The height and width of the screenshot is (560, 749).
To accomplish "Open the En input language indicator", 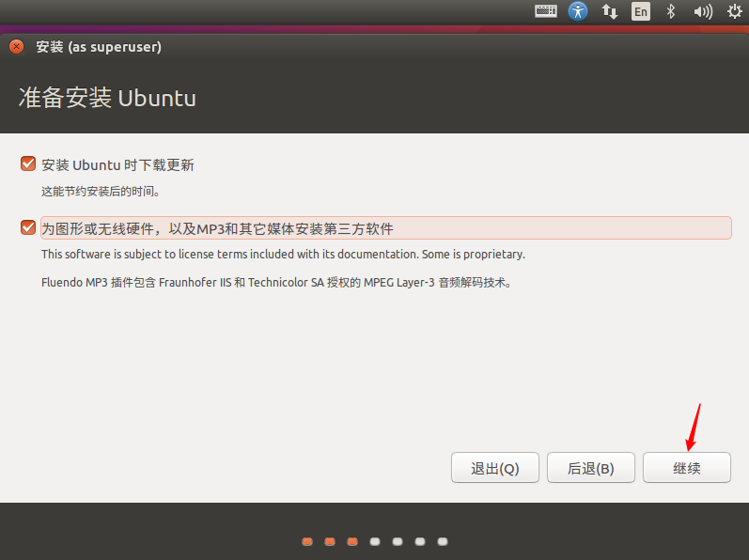I will 641,11.
